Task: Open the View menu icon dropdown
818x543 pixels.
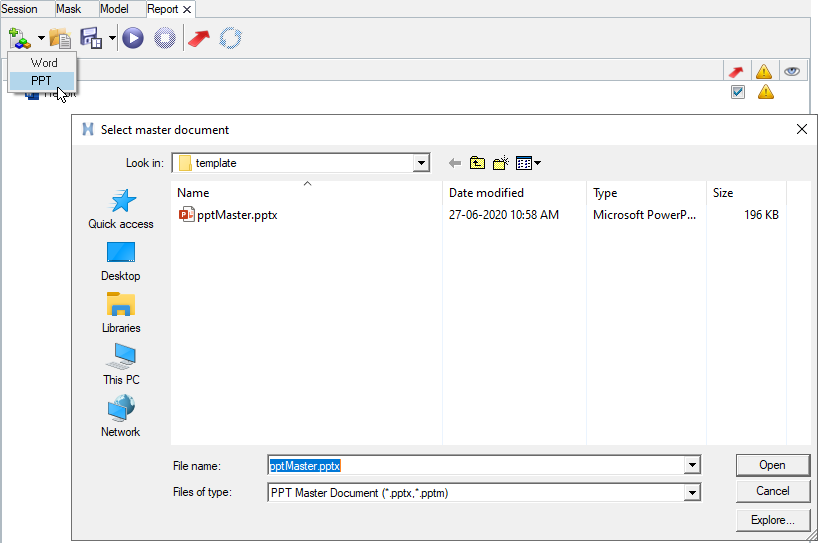Action: tap(528, 163)
